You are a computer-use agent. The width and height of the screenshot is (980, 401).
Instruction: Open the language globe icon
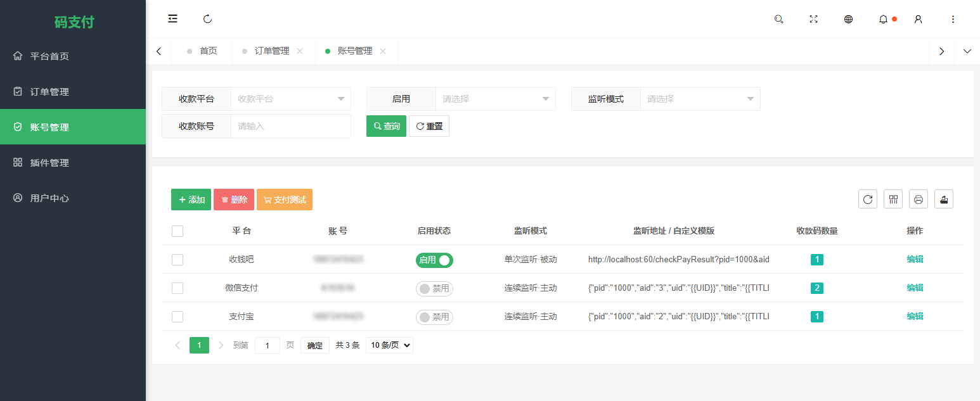(x=848, y=19)
